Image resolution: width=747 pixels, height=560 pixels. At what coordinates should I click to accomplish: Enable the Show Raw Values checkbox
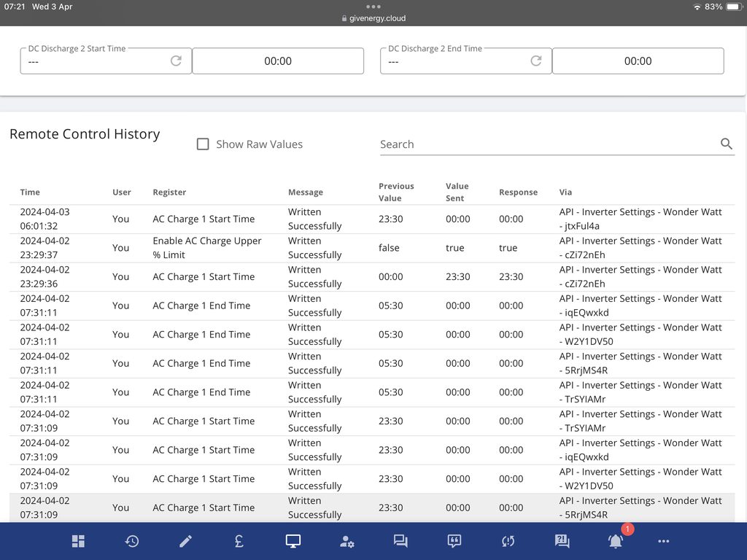point(204,144)
